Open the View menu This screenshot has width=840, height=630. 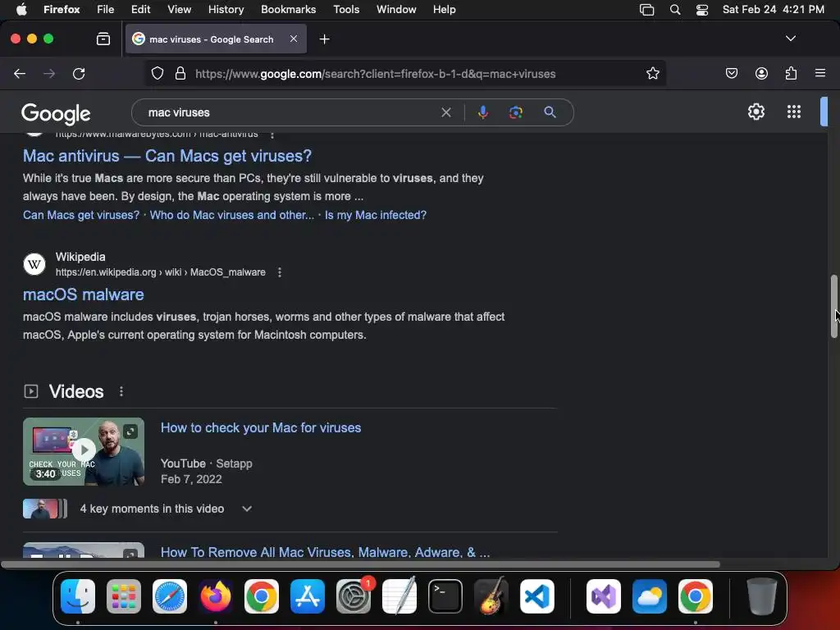[x=179, y=10]
